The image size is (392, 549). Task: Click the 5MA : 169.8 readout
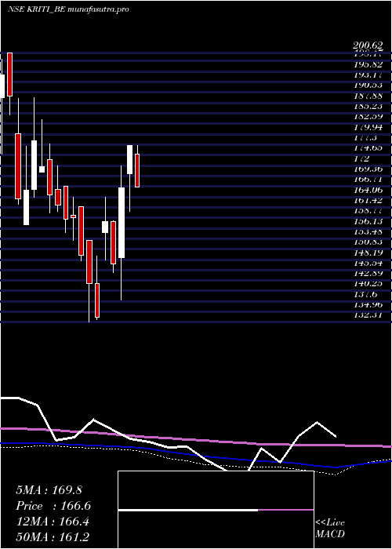tap(49, 490)
